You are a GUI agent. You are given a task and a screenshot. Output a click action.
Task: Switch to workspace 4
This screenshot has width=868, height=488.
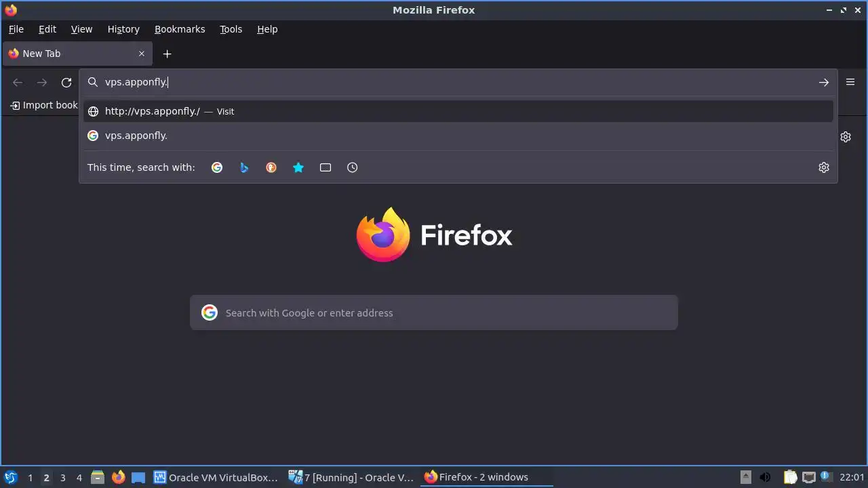point(79,477)
